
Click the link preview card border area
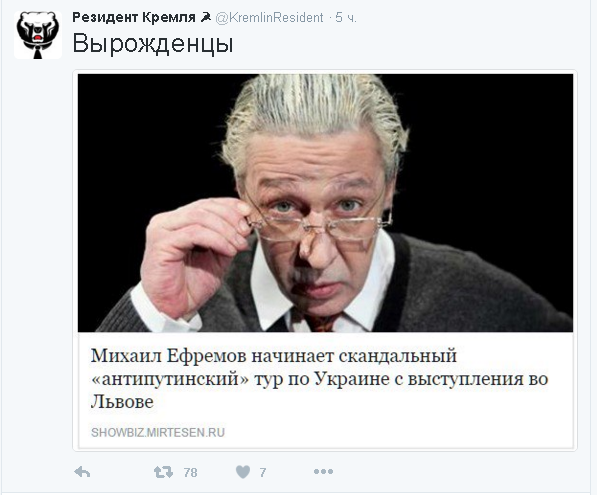[325, 260]
